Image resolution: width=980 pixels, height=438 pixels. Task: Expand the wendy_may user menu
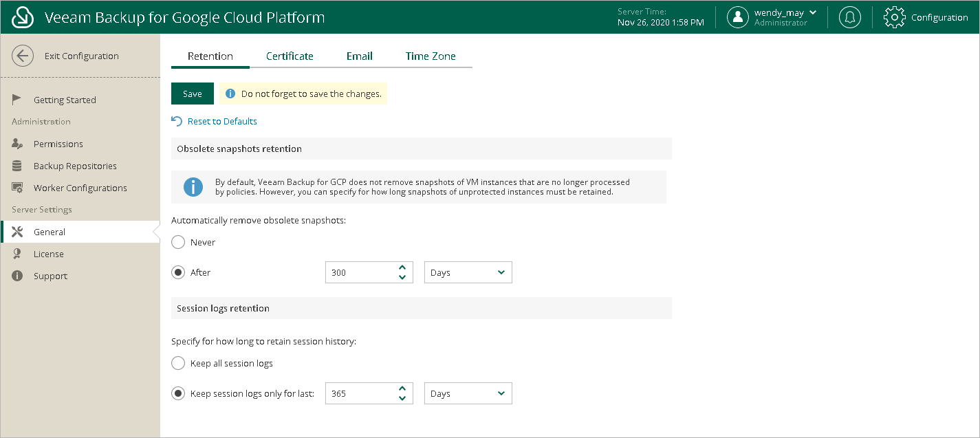click(813, 12)
